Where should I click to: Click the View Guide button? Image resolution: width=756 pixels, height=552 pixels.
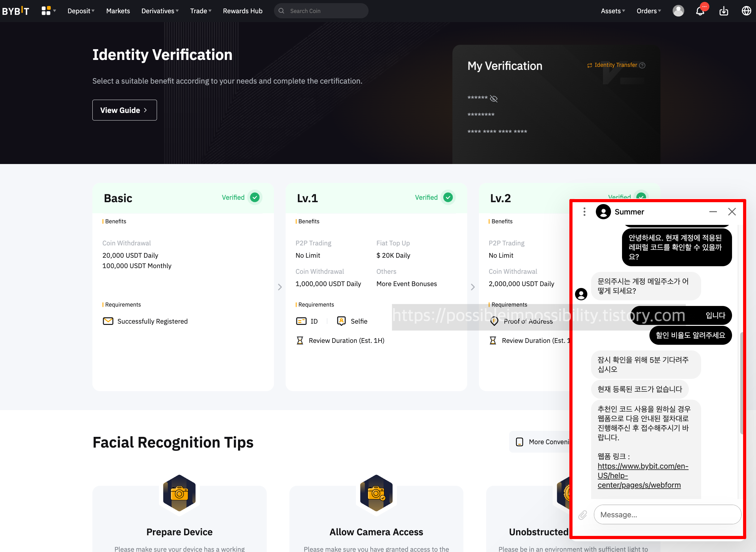click(x=124, y=110)
